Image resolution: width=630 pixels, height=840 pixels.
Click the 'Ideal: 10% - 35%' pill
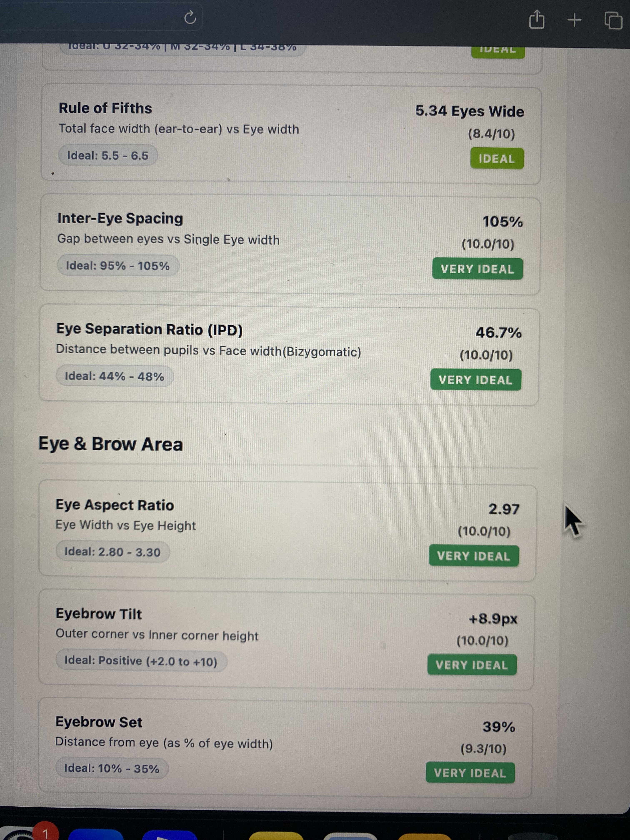[112, 769]
